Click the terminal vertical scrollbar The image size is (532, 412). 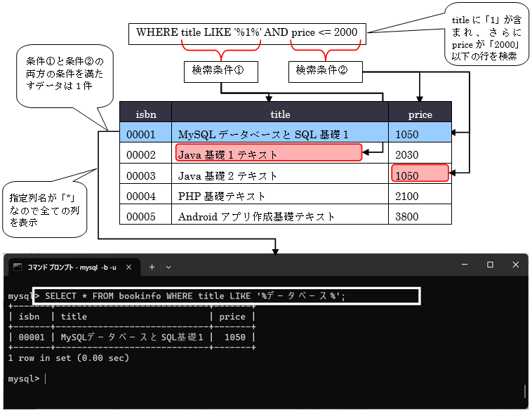524,391
